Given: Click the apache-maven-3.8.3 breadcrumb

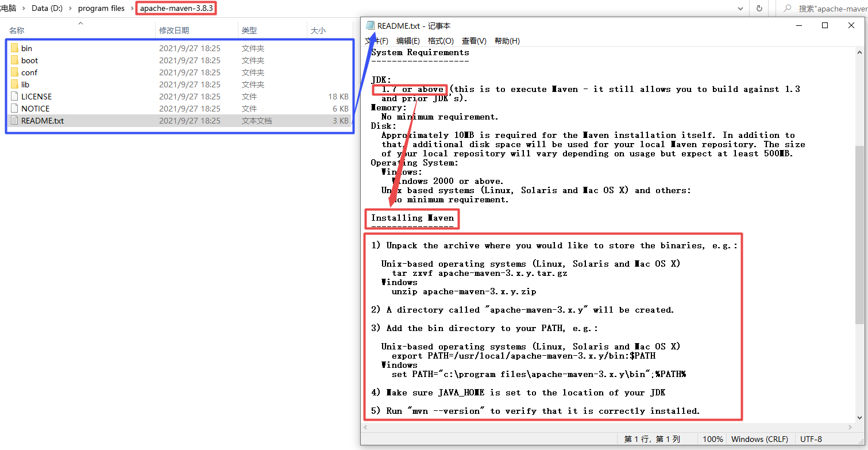Looking at the screenshot, I should point(176,9).
